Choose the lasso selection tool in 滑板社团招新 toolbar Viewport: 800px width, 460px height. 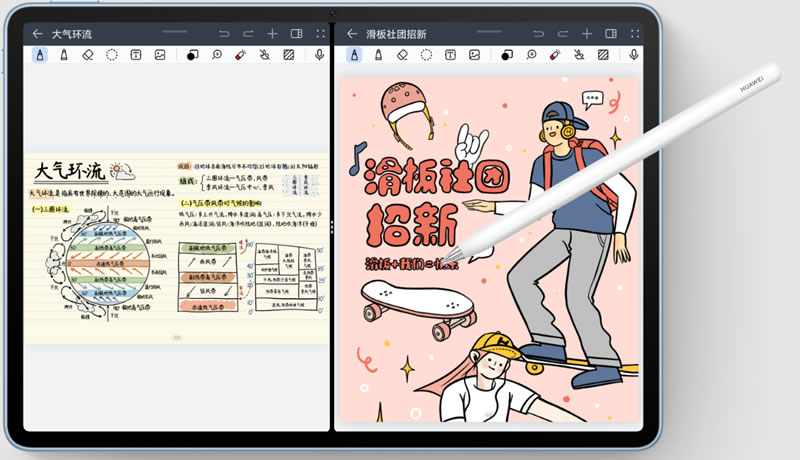426,55
